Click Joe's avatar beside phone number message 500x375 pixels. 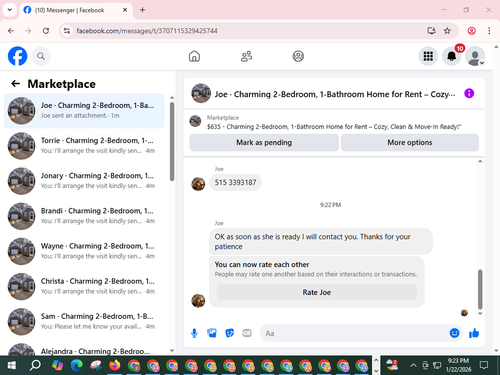pyautogui.click(x=198, y=184)
